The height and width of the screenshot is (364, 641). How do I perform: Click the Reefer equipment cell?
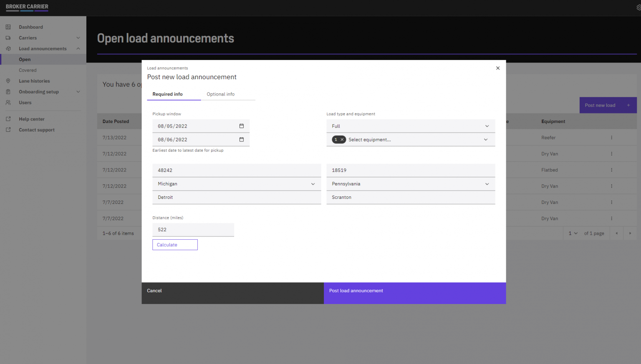pos(548,138)
